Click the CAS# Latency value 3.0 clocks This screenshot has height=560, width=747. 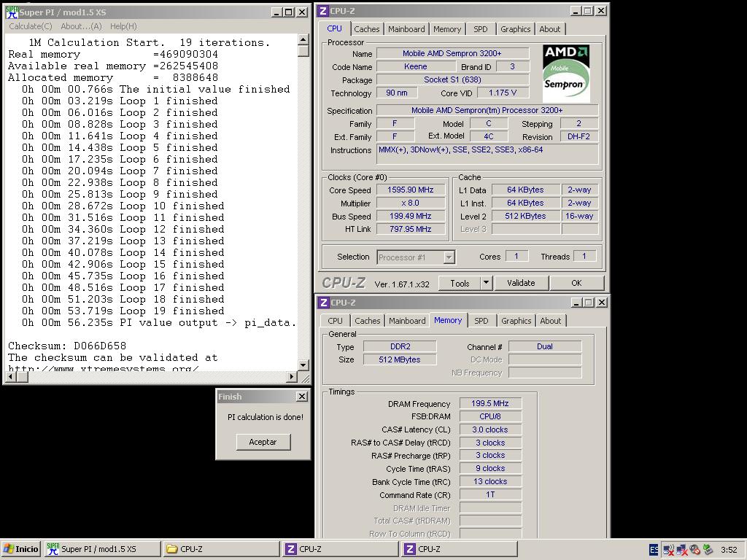point(490,429)
